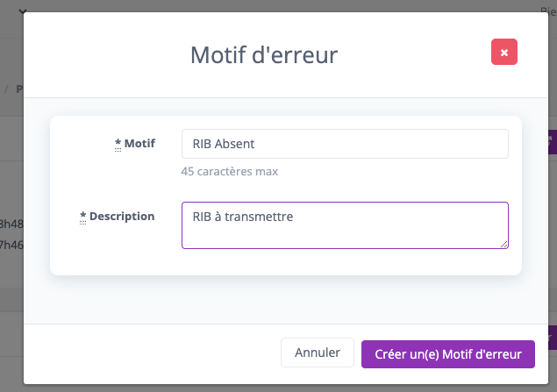This screenshot has height=392, width=557.
Task: Click the Motif d'erreur dialog title
Action: (264, 55)
